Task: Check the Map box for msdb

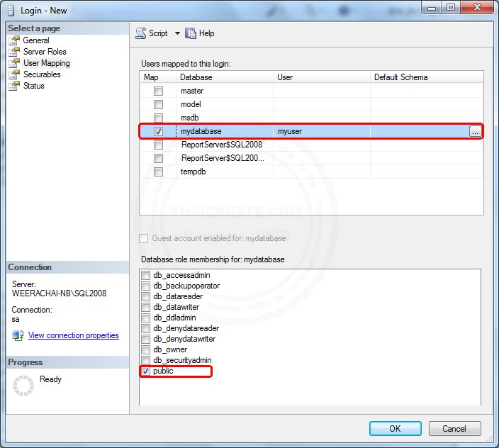Action: pyautogui.click(x=158, y=118)
